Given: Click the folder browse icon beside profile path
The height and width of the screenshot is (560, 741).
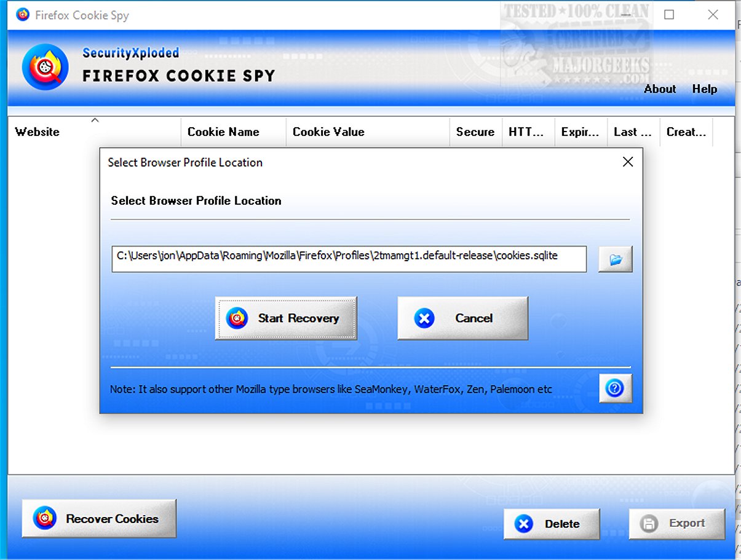Looking at the screenshot, I should (x=615, y=260).
